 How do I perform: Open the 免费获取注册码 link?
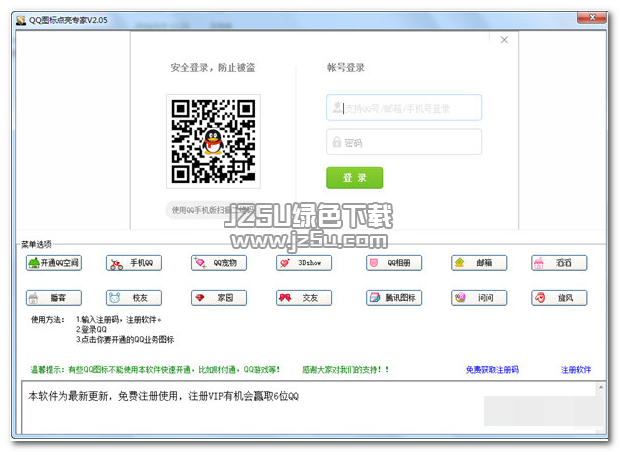click(x=492, y=370)
